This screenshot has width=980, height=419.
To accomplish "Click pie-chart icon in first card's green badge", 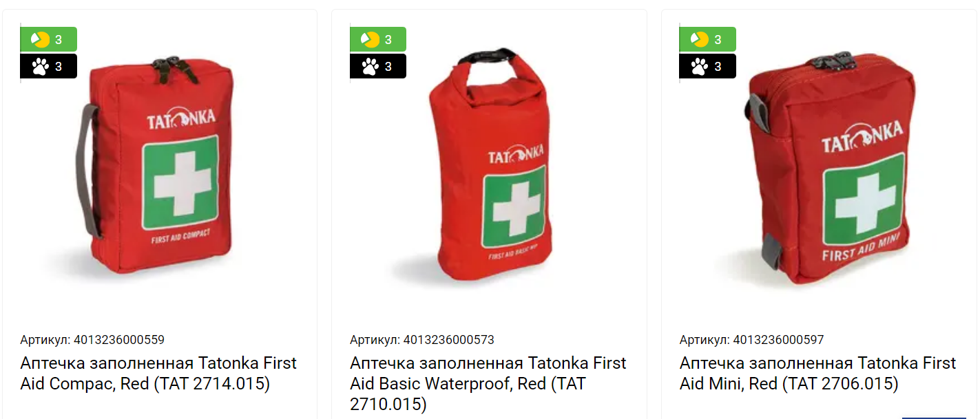I will point(40,39).
